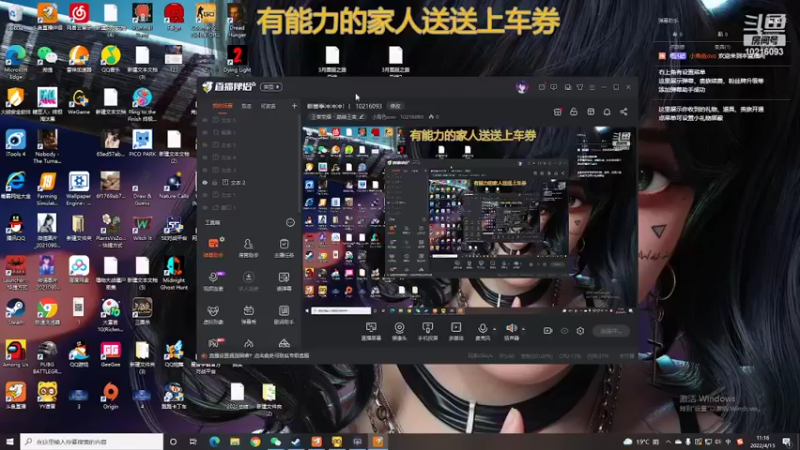
Task: Open Task View in the taskbar
Action: click(x=193, y=442)
